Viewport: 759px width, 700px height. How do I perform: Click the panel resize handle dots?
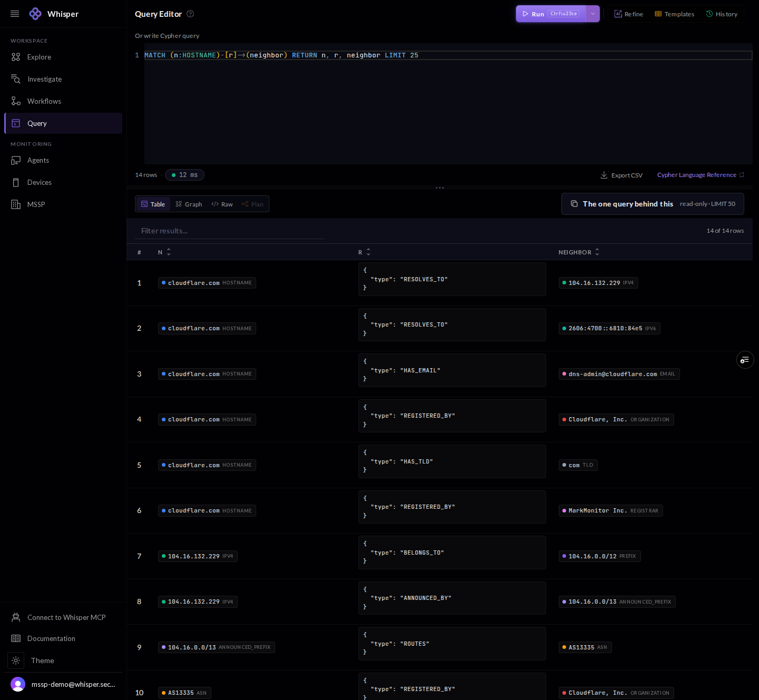[x=440, y=188]
